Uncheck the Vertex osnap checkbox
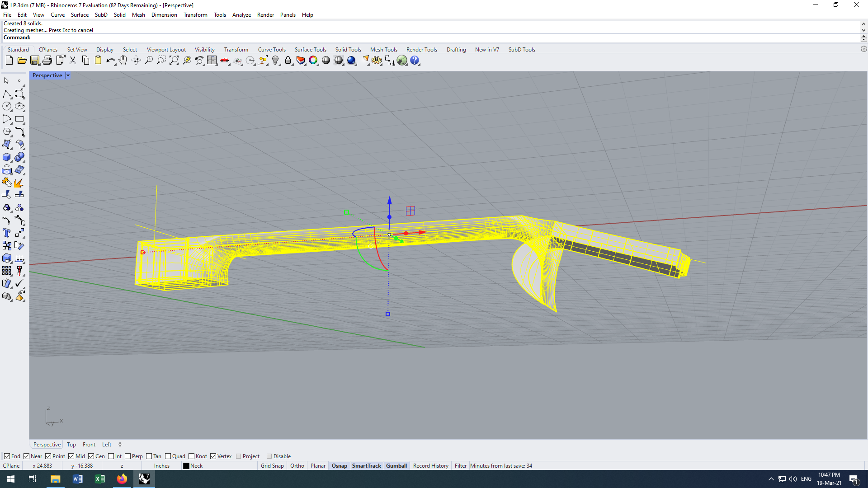This screenshot has height=488, width=868. [x=213, y=456]
